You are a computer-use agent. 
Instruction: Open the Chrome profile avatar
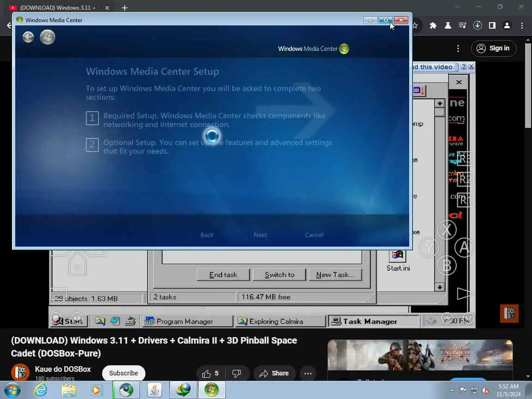507,25
